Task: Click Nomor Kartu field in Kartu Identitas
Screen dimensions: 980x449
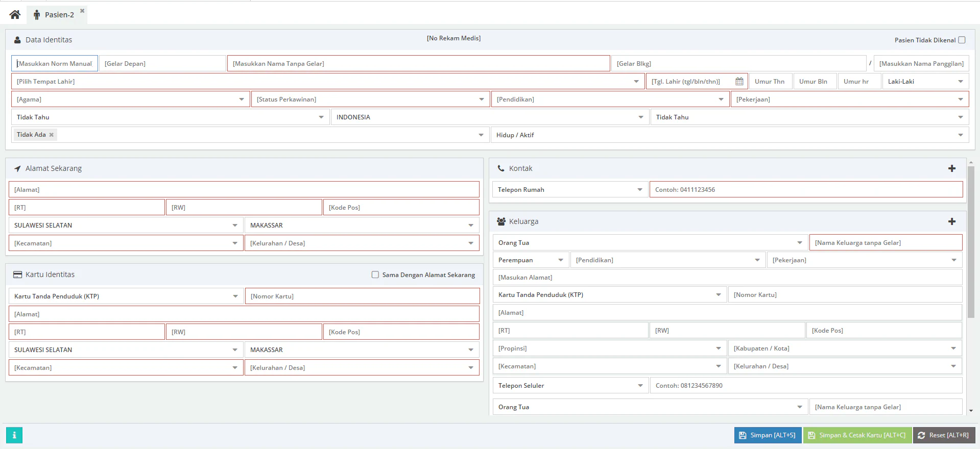Action: (363, 296)
